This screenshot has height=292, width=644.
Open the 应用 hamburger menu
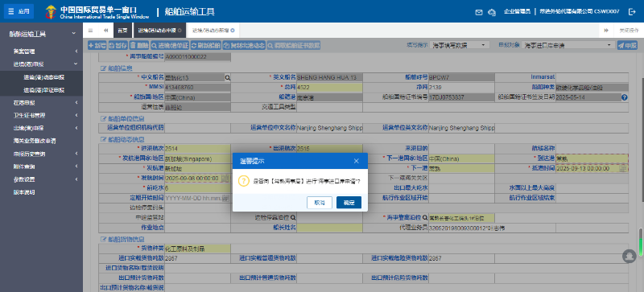(x=19, y=11)
